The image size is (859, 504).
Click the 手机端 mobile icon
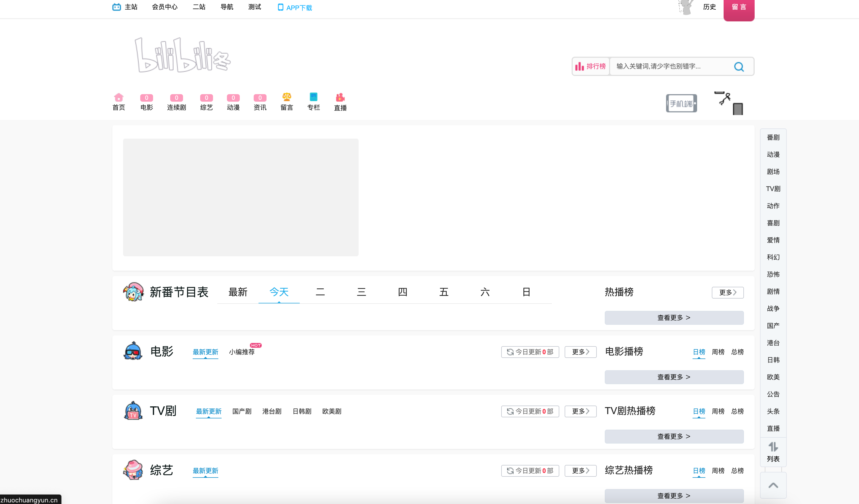[x=681, y=103]
